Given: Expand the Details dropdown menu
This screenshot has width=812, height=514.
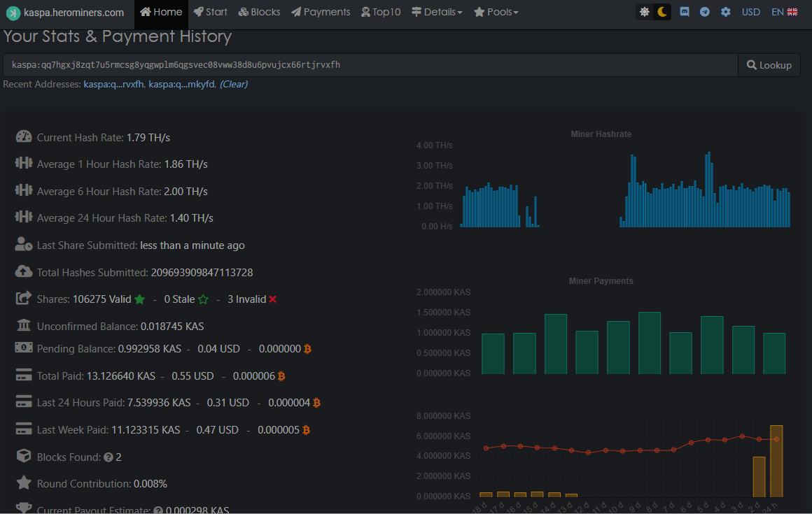Looking at the screenshot, I should tap(437, 12).
